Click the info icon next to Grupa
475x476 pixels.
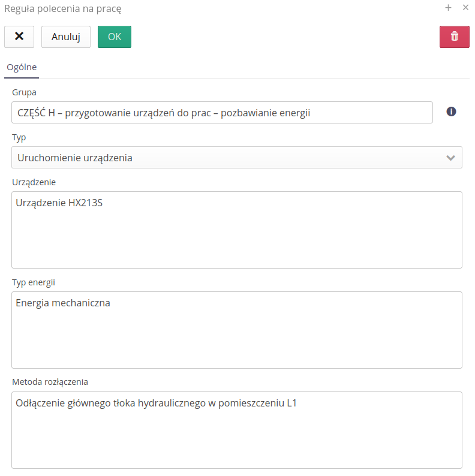tap(452, 112)
